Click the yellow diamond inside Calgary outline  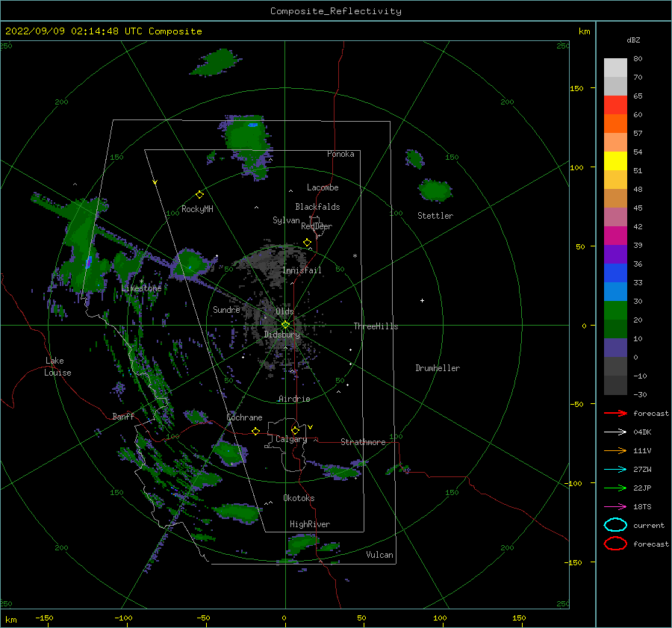pos(295,430)
